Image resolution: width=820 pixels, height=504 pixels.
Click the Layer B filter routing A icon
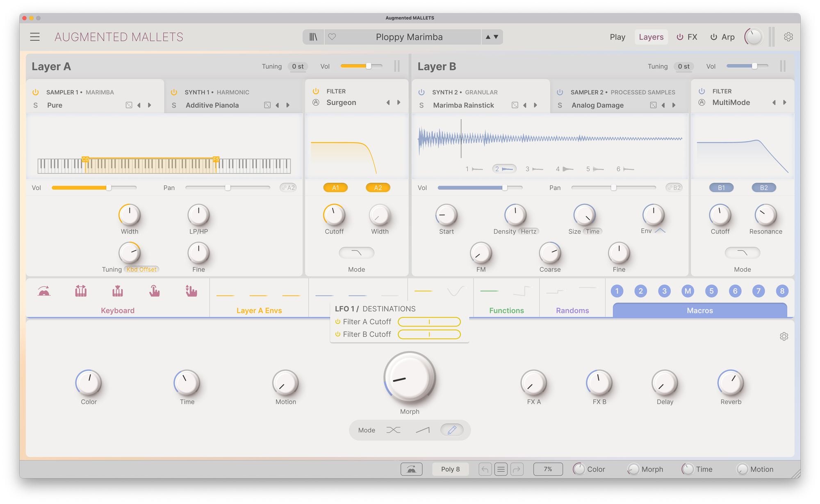tap(702, 102)
